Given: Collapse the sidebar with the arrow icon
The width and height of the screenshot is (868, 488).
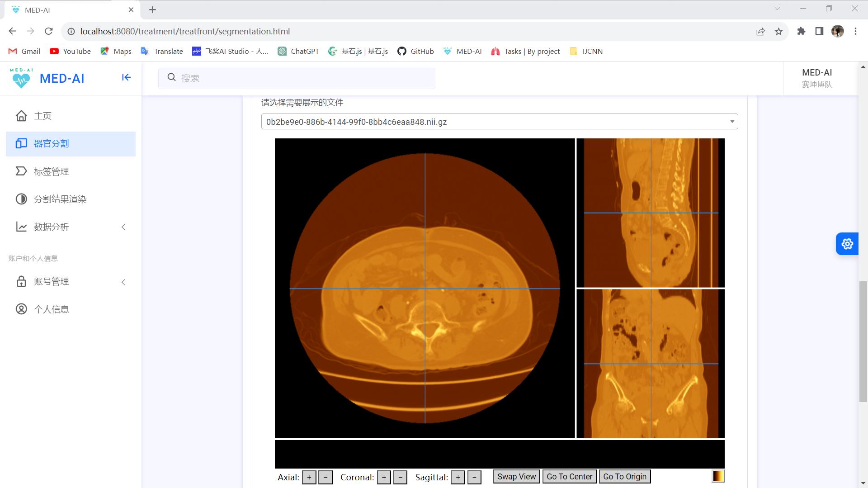Looking at the screenshot, I should click(x=126, y=77).
